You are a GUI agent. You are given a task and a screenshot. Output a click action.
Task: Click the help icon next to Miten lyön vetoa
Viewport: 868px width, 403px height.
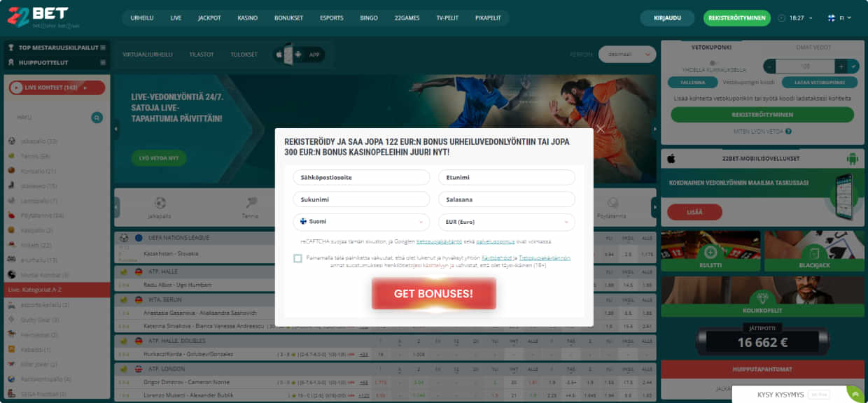pyautogui.click(x=789, y=131)
